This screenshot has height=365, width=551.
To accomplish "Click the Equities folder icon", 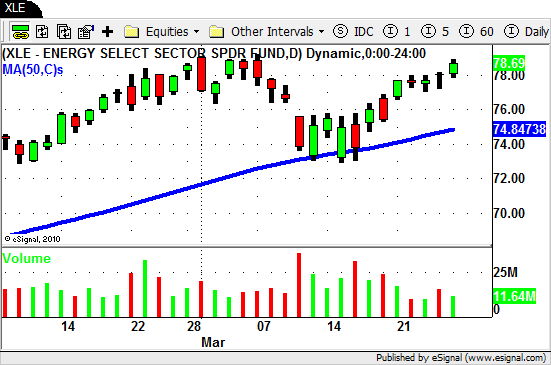I will (131, 32).
